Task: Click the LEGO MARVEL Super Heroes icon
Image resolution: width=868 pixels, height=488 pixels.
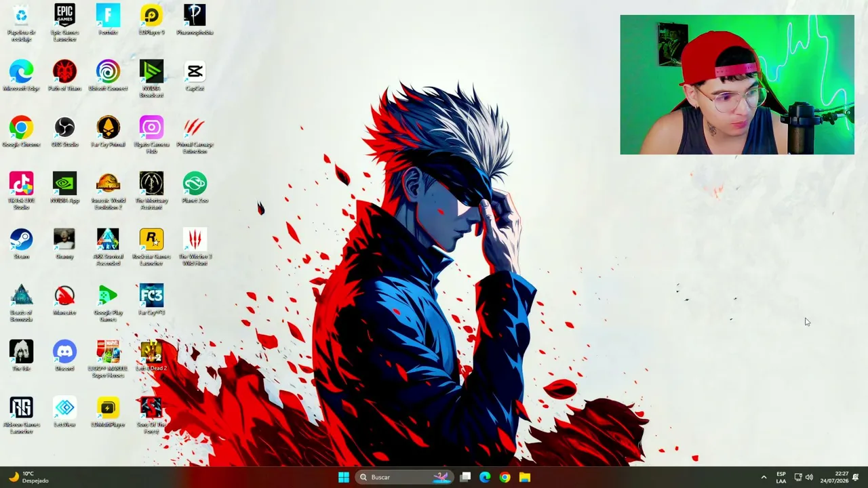Action: click(x=108, y=360)
